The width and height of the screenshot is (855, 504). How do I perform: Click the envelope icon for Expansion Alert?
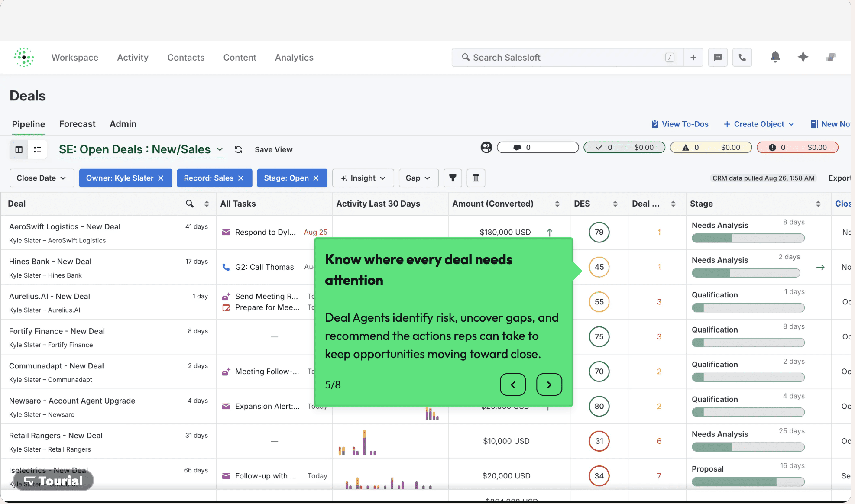pyautogui.click(x=226, y=406)
